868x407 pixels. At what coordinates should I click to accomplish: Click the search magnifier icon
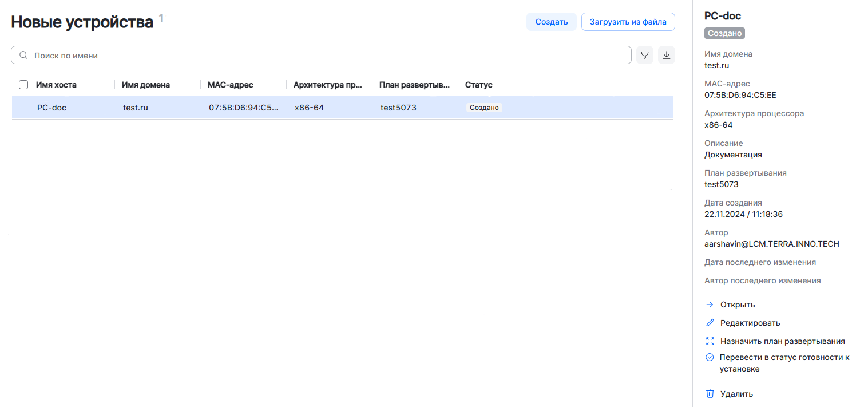coord(23,56)
